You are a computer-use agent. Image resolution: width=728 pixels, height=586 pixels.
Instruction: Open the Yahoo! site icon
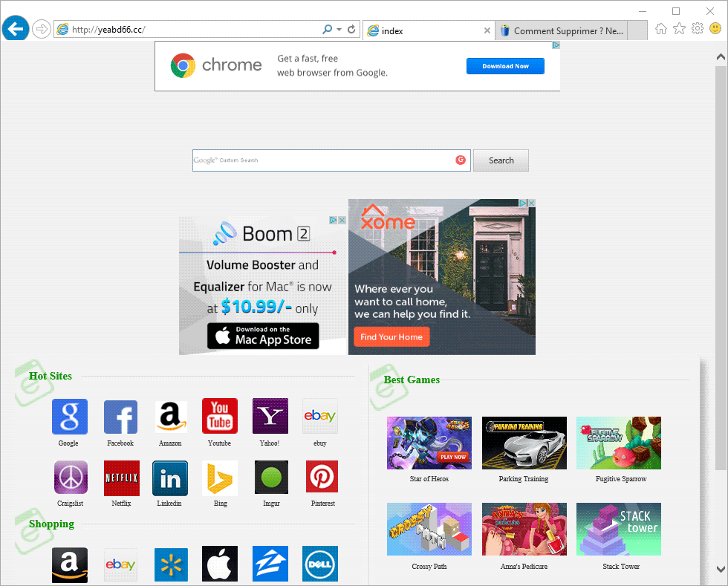[270, 416]
